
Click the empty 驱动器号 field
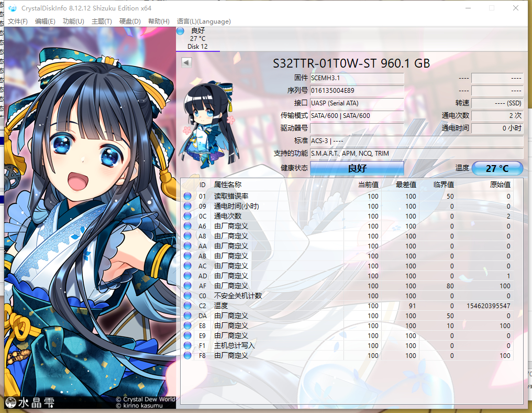pyautogui.click(x=357, y=128)
